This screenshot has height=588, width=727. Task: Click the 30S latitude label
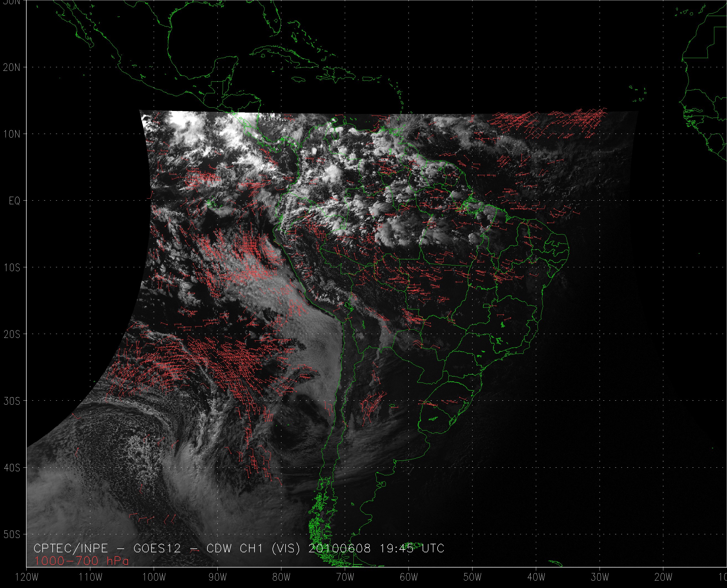pyautogui.click(x=12, y=401)
